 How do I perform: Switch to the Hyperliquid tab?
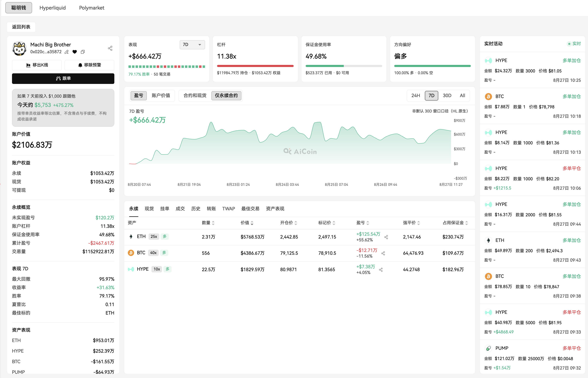click(x=53, y=8)
